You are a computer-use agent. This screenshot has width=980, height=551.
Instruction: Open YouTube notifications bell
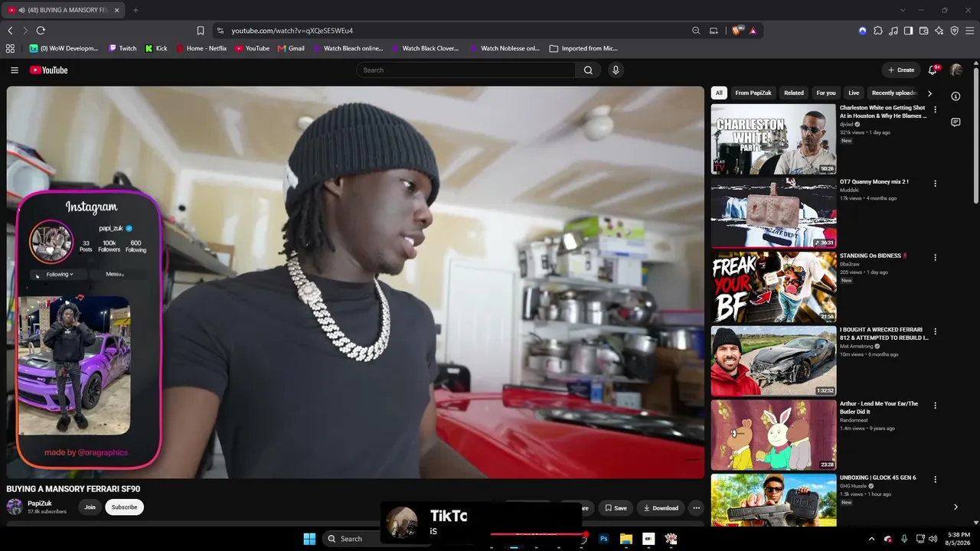pos(933,70)
